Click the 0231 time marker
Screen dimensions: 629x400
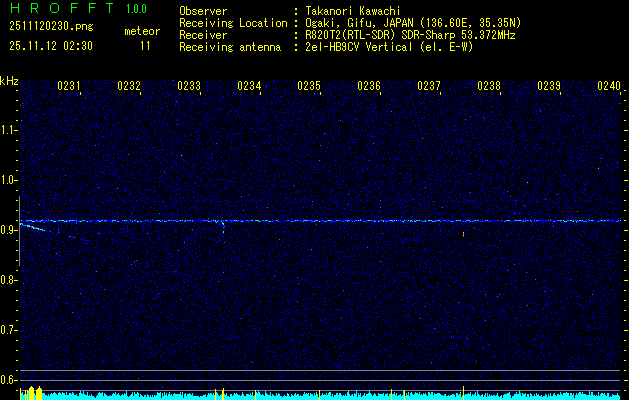point(69,87)
